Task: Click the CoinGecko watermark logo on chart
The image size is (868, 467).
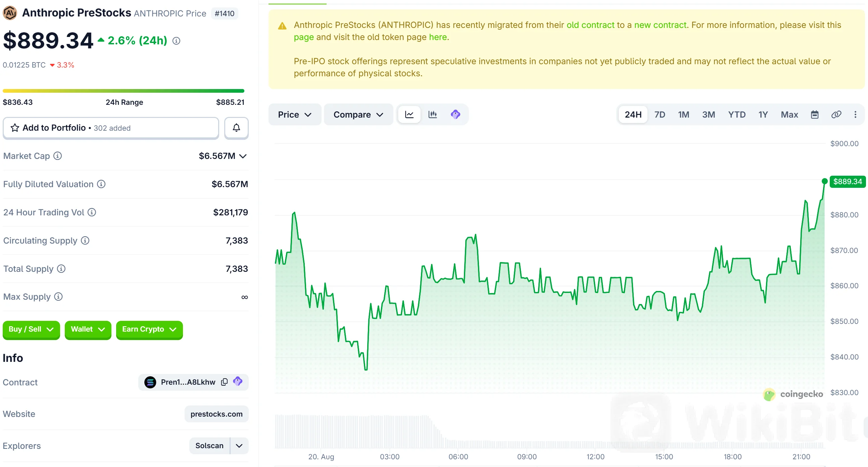Action: 793,394
